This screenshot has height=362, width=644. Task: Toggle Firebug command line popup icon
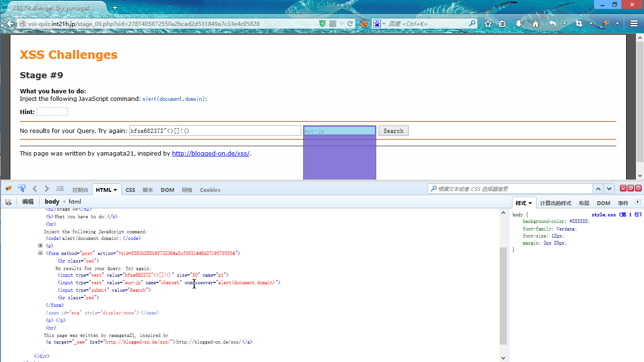coord(60,189)
